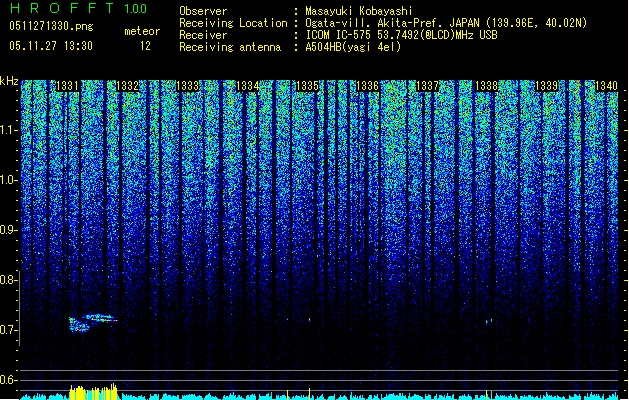Screen dimensions: 629x400
Task: Click the yellow signal burst in power graph
Action: click(x=93, y=392)
